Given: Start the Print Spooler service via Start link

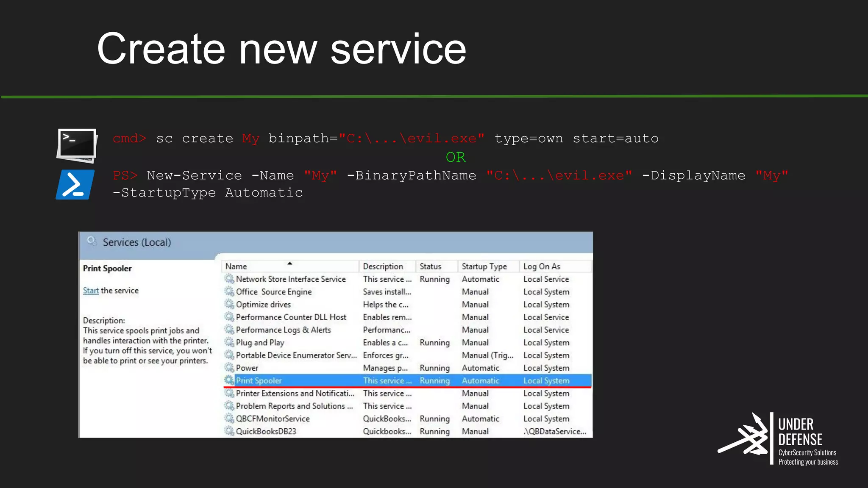Looking at the screenshot, I should (91, 291).
